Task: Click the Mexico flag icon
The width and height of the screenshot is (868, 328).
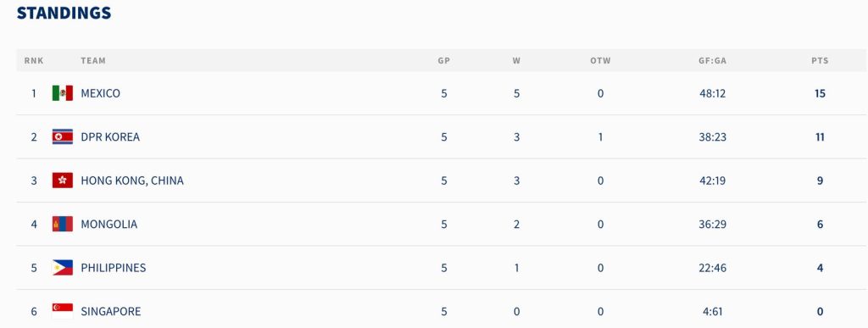Action: click(63, 93)
